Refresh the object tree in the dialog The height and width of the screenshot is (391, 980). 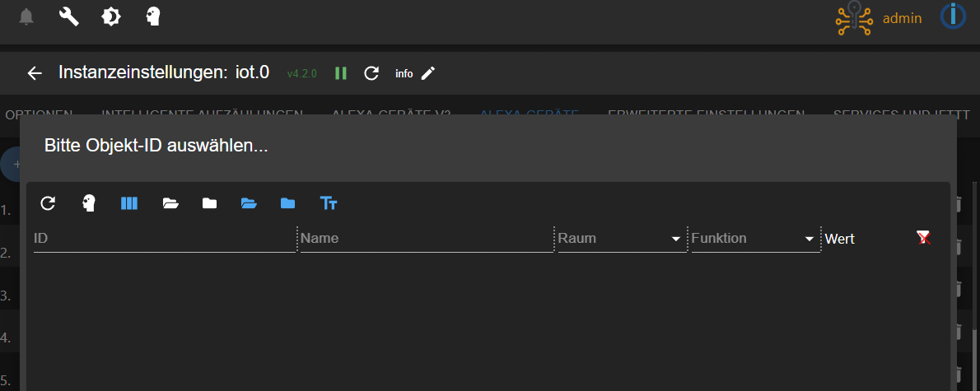coord(48,203)
